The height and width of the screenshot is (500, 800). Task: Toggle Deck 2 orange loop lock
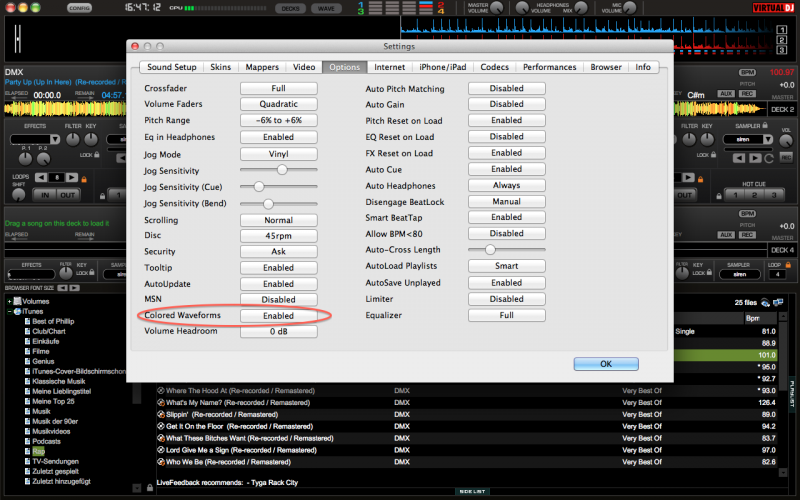[701, 179]
